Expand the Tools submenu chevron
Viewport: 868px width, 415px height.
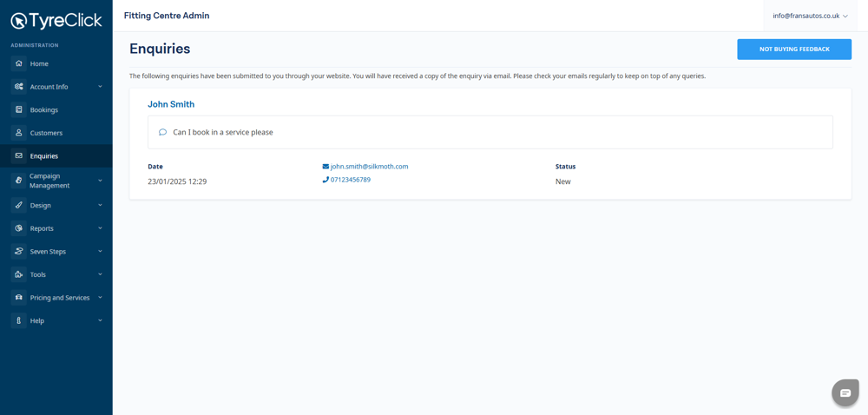pos(100,274)
